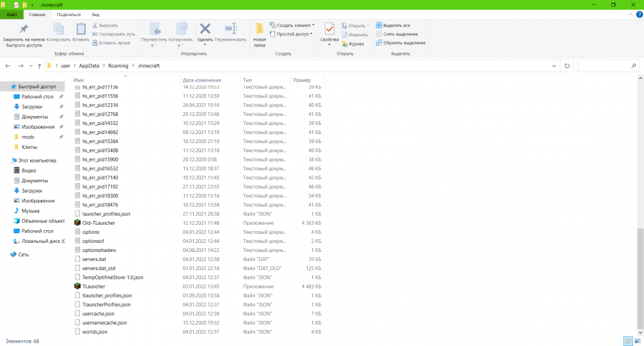The width and height of the screenshot is (644, 346).
Task: Click the red Delete X icon
Action: click(205, 29)
